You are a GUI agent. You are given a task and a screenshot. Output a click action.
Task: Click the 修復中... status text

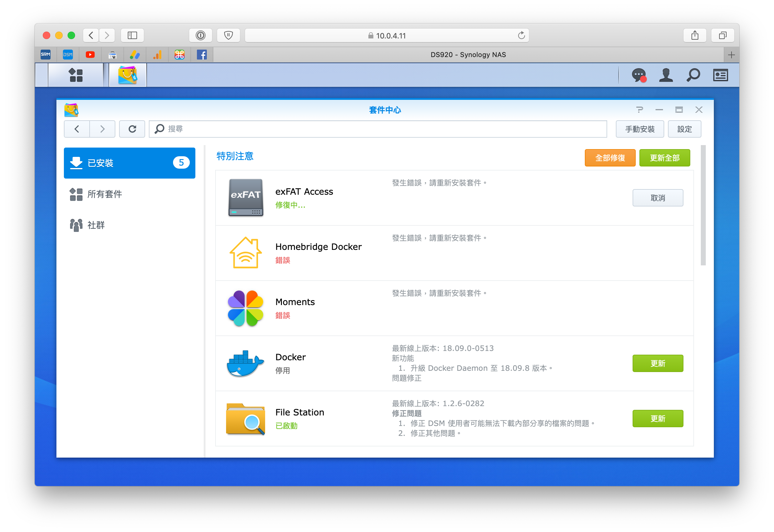point(290,205)
